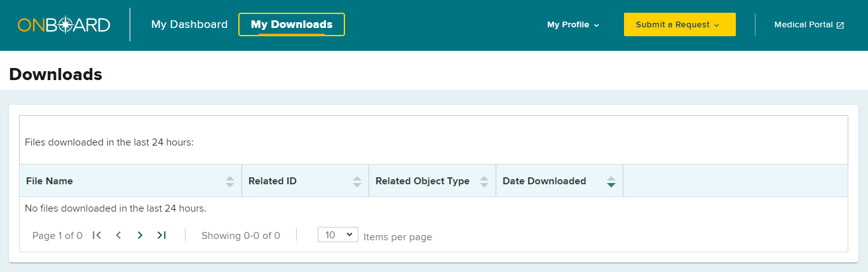Jump to the last page of results
This screenshot has width=868, height=272.
click(x=161, y=235)
